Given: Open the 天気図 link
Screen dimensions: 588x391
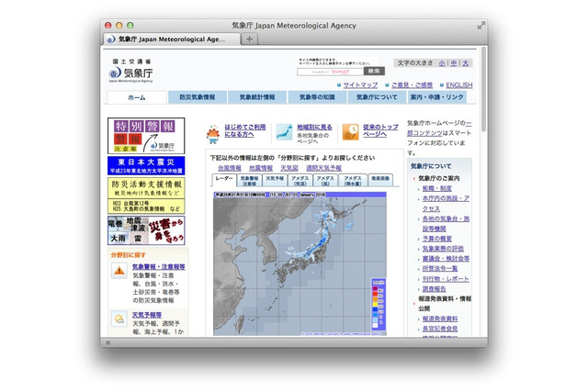Looking at the screenshot, I should coord(289,168).
